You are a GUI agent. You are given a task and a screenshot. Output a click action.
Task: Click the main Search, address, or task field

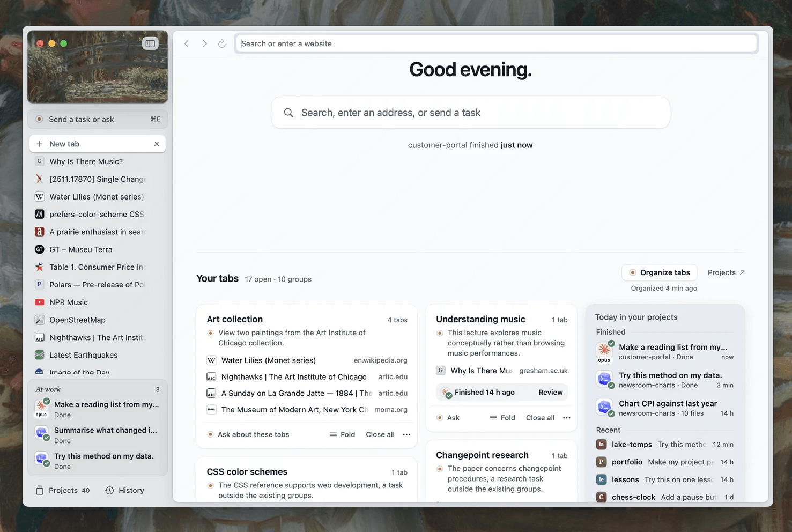[470, 113]
